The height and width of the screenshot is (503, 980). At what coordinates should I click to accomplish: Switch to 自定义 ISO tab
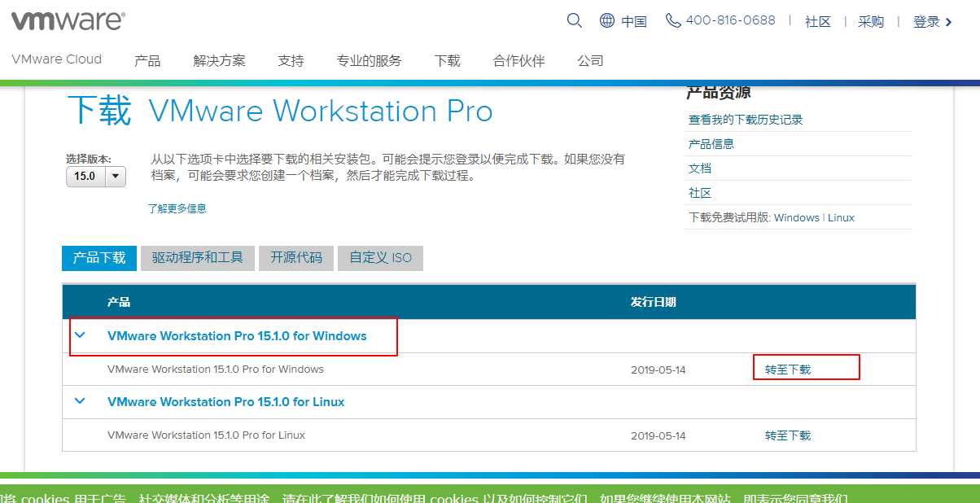pyautogui.click(x=381, y=258)
